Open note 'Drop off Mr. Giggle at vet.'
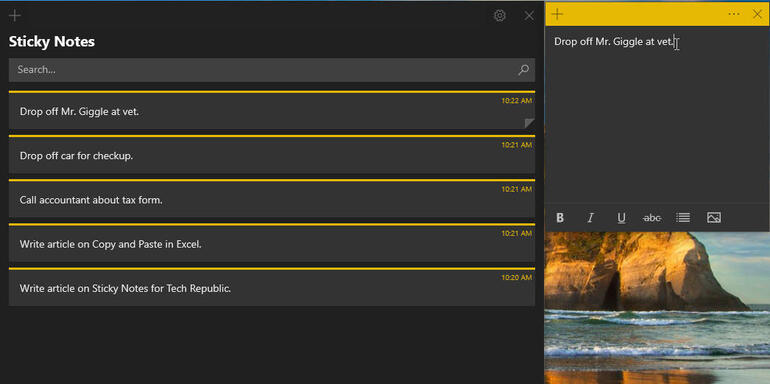770x384 pixels. [272, 110]
